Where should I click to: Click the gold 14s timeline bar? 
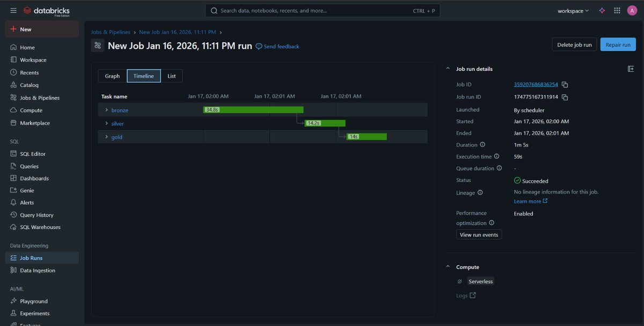367,137
